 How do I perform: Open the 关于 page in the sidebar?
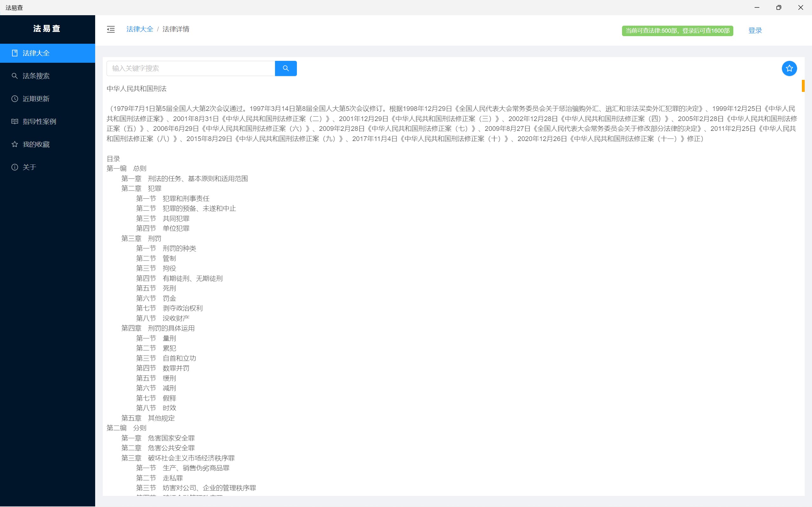tap(29, 167)
